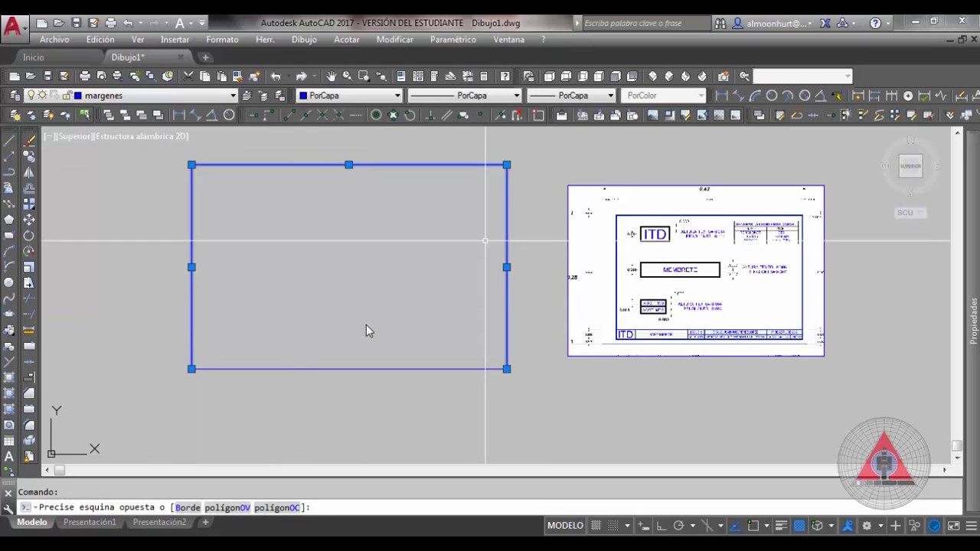
Task: Click the Open file toolbar icon
Action: 31,76
